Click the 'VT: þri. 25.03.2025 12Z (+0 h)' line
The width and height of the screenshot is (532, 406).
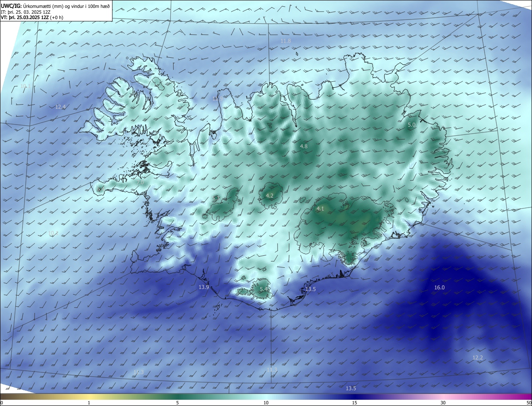(32, 17)
